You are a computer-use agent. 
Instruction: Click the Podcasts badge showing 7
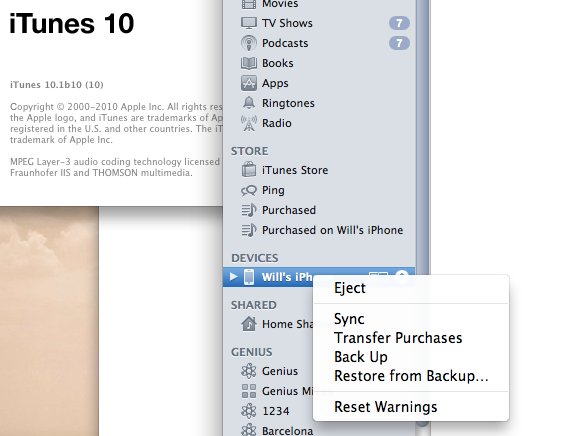pyautogui.click(x=399, y=43)
